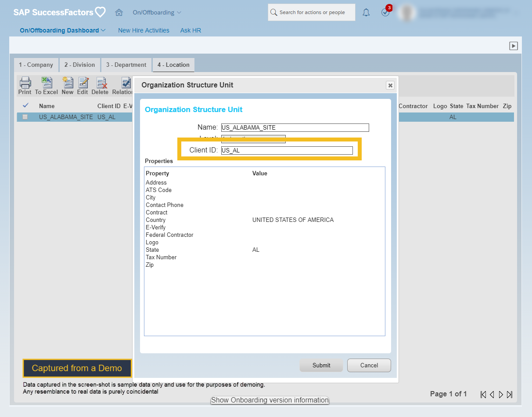The image size is (532, 417).
Task: Sort by the Client ID column header
Action: coord(109,106)
